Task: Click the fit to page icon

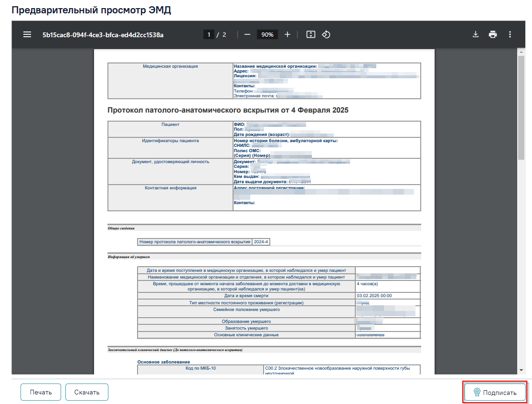Action: [x=311, y=34]
